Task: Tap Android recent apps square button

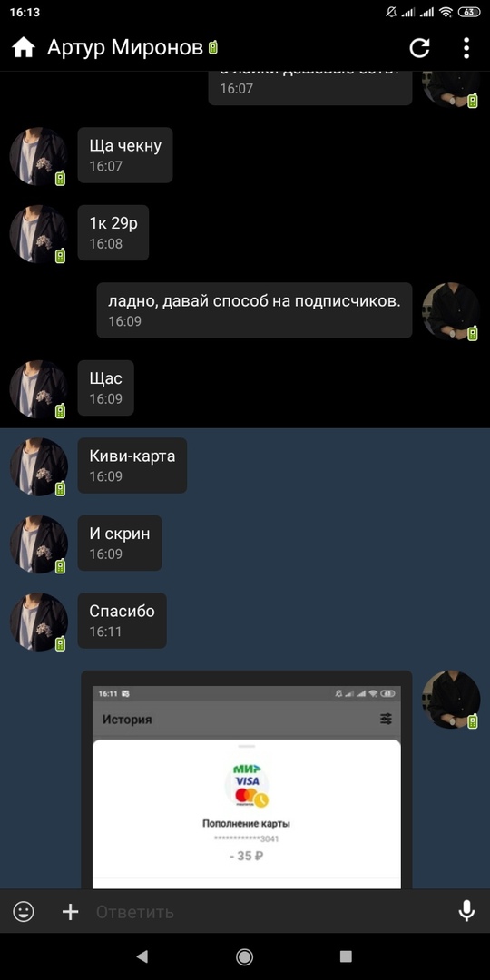Action: 346,956
